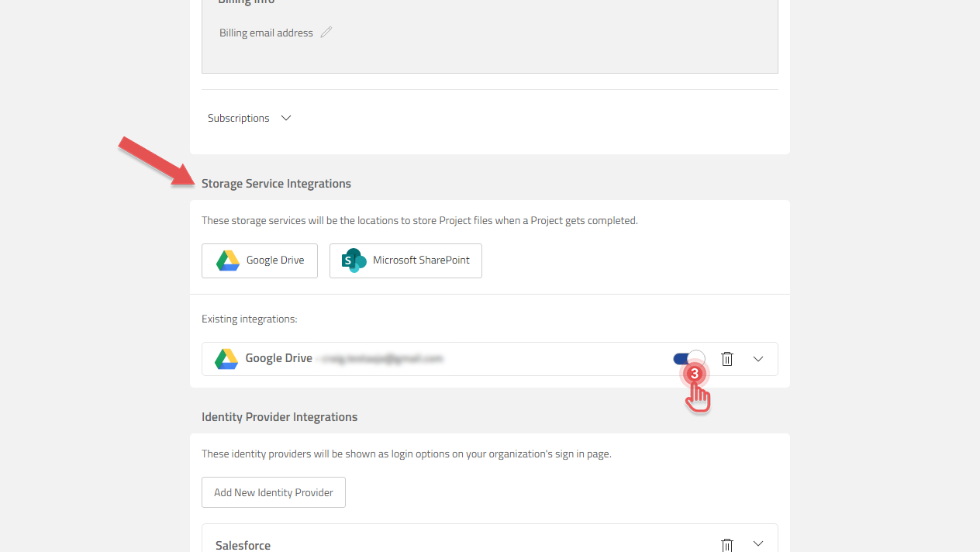Add Google Drive as a storage service
This screenshot has height=552, width=980.
click(x=259, y=260)
